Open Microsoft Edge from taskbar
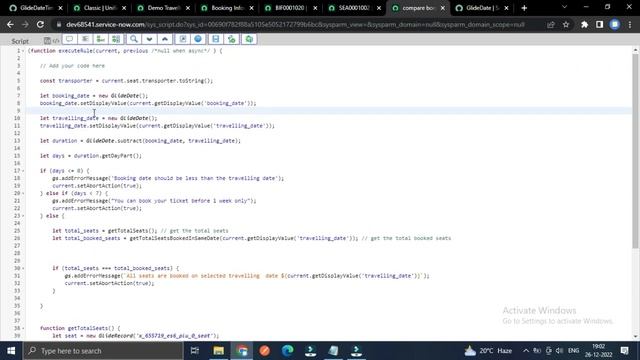Viewport: 640px width, 360px height. point(287,351)
